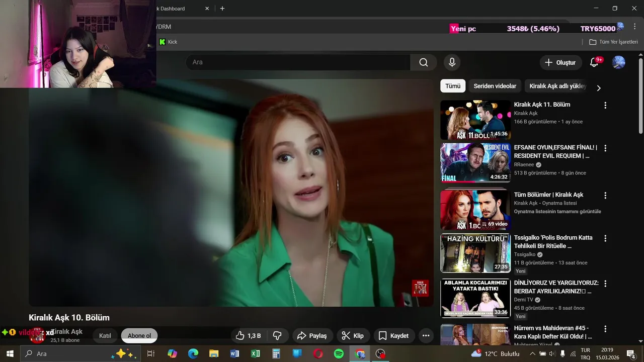The width and height of the screenshot is (644, 362).
Task: Open options for Tssigalko Polis Bodrum video
Action: 605,238
